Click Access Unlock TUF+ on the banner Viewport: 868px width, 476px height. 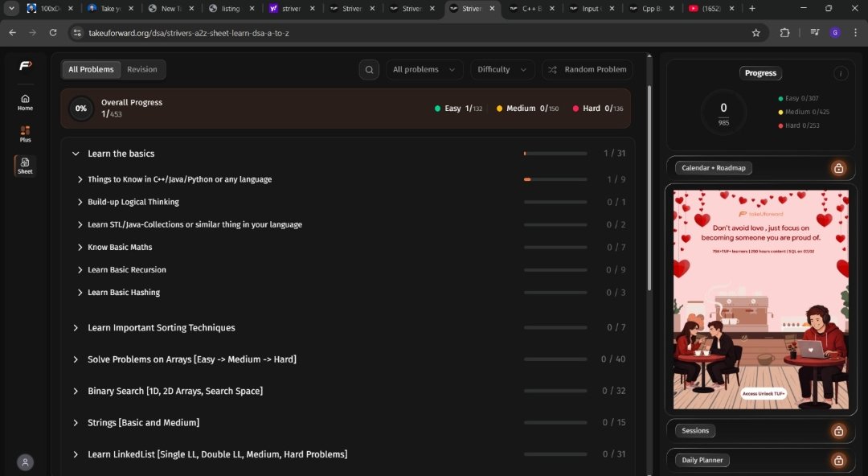[764, 393]
